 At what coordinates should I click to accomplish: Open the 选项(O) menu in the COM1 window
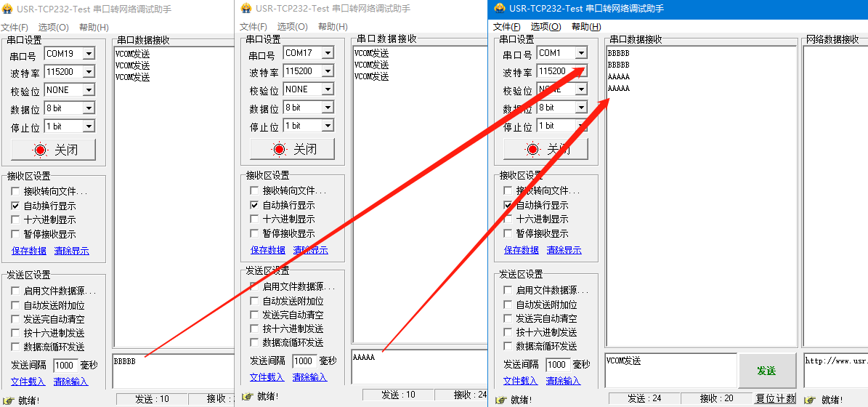545,27
